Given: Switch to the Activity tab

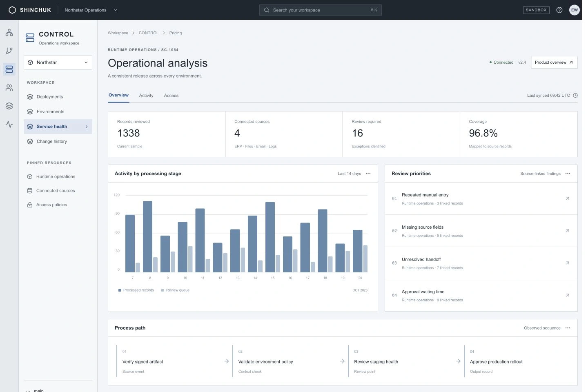Looking at the screenshot, I should click(x=146, y=96).
